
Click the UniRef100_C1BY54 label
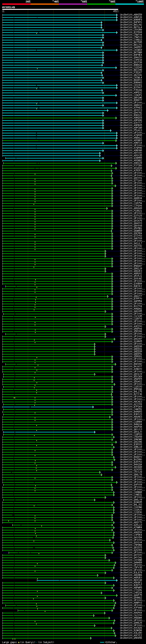tap(131, 203)
